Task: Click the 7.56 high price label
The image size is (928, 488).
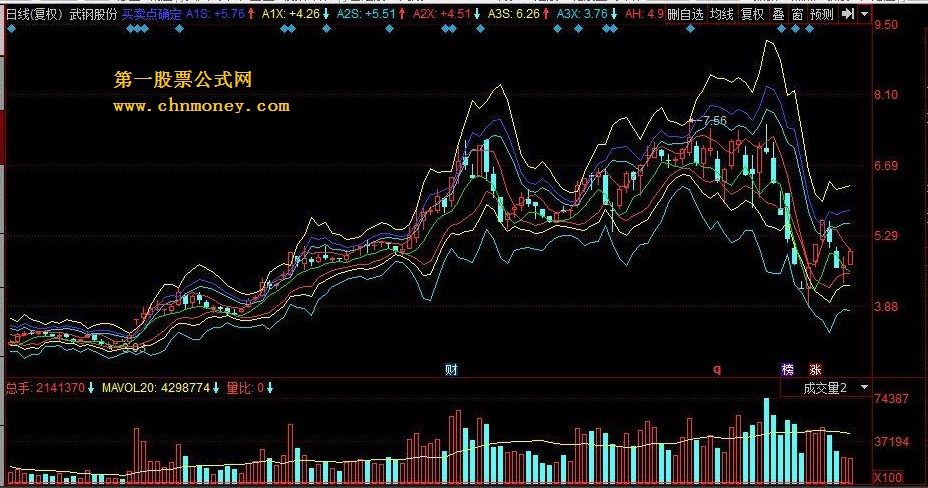Action: pyautogui.click(x=712, y=121)
